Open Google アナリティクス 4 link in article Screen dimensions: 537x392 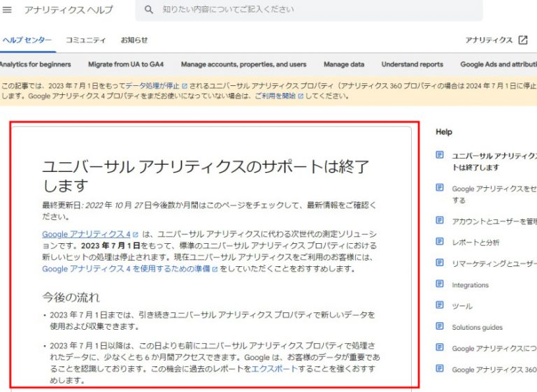point(86,234)
